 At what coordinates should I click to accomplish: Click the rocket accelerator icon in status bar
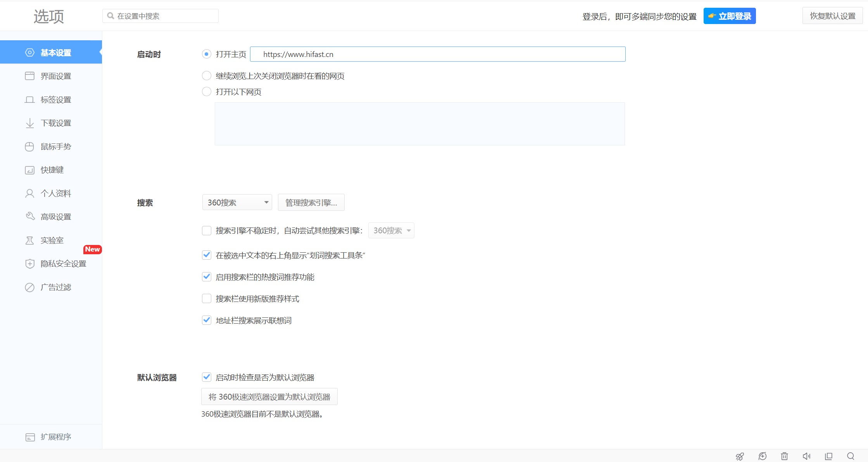point(740,456)
